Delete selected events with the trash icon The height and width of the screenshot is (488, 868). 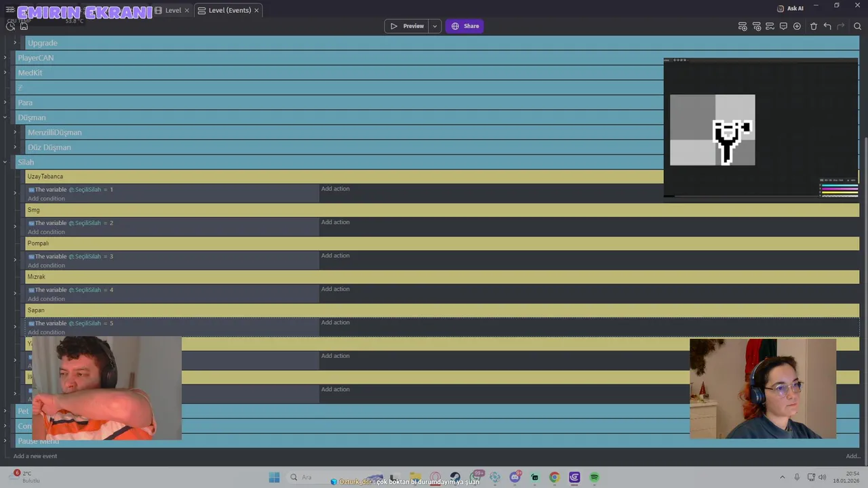pos(814,26)
